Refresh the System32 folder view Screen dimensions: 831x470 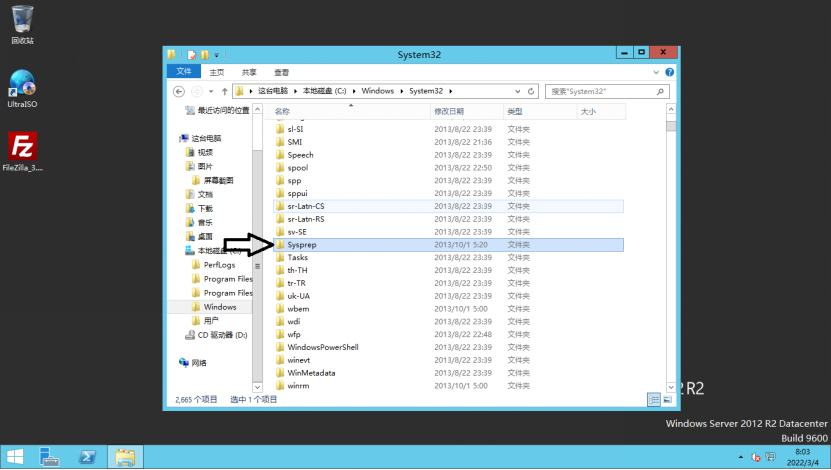[x=531, y=91]
